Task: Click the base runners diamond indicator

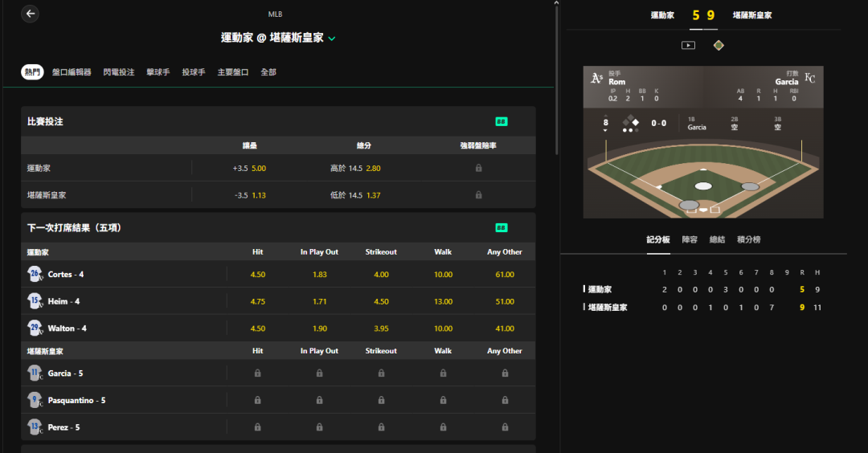Action: 631,123
